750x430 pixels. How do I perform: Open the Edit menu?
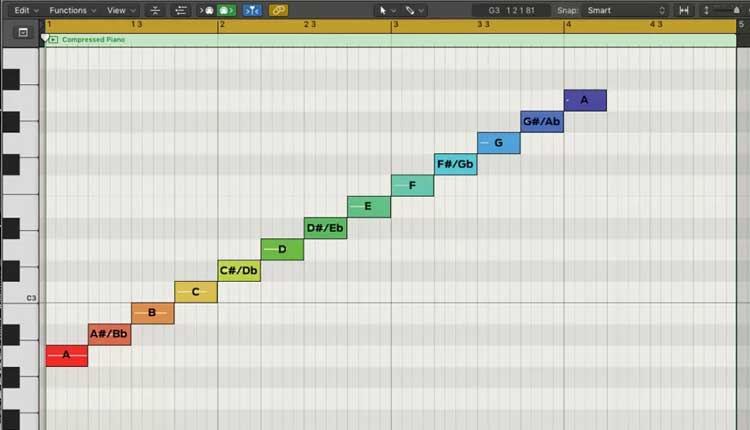[25, 10]
